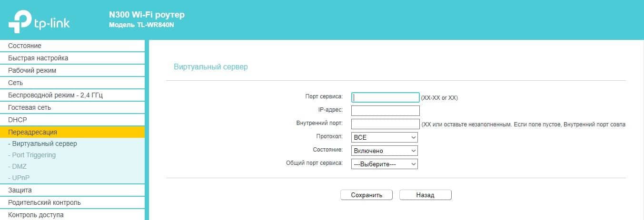Expand the Протокол dropdown

[x=384, y=137]
